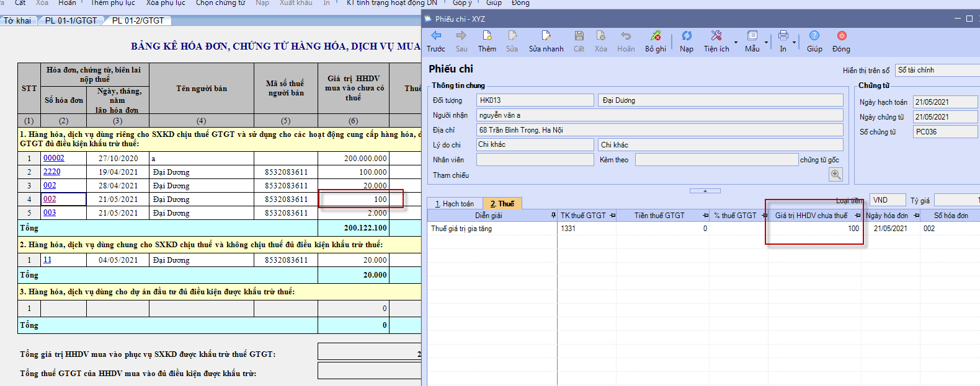The image size is (980, 386).
Task: Click the value 100 in voucher grid
Action: tap(853, 229)
